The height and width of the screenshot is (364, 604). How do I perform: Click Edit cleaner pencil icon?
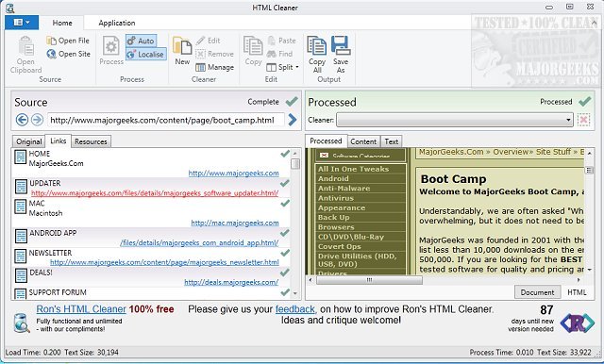click(200, 41)
